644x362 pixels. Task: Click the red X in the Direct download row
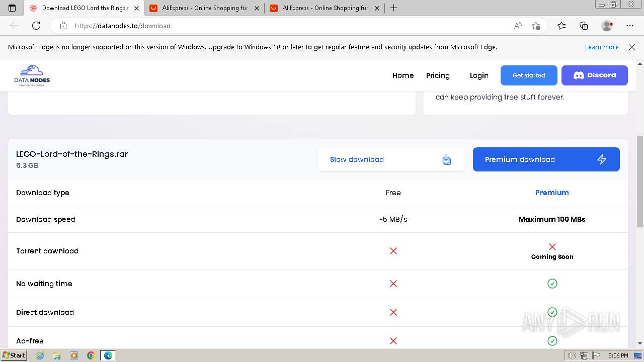coord(393,312)
